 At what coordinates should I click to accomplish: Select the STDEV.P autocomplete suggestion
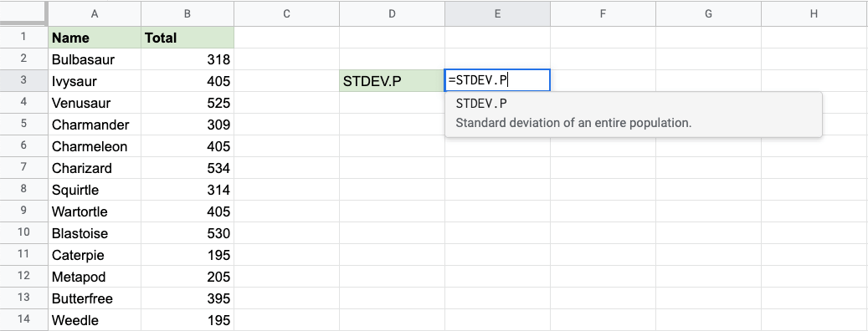click(x=634, y=114)
